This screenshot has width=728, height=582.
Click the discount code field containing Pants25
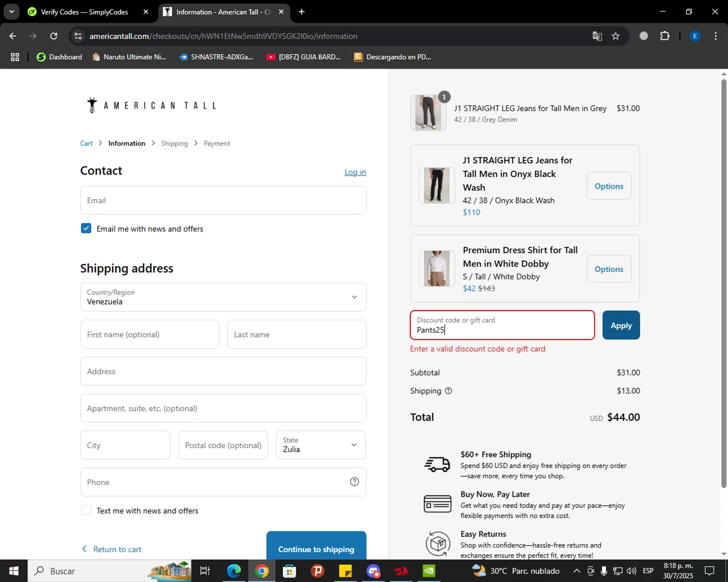[x=502, y=325]
